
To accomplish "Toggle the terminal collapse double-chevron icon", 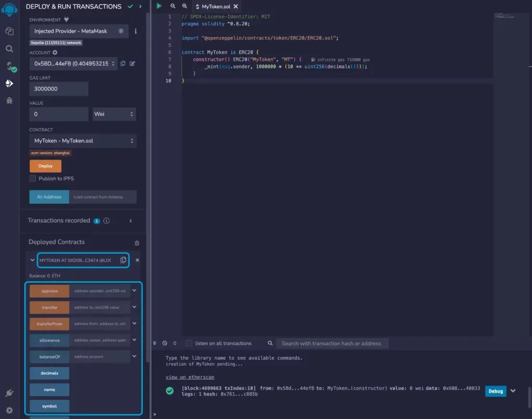I will (x=155, y=343).
